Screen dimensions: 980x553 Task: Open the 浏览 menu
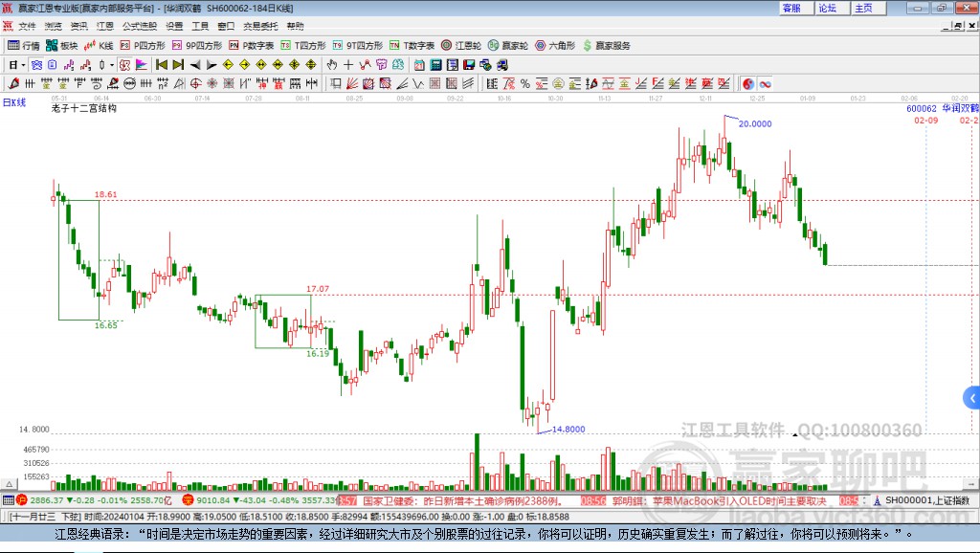click(54, 26)
